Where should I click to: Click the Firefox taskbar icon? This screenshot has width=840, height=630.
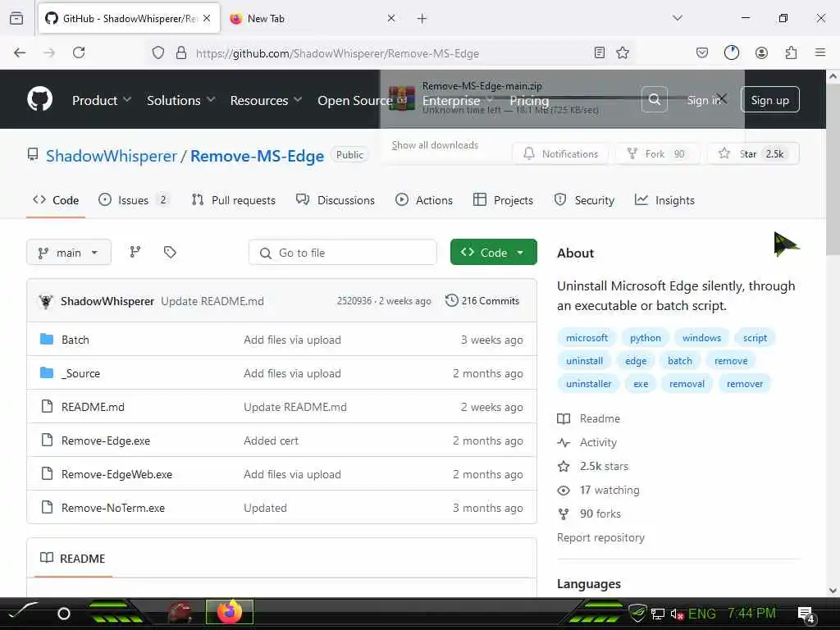click(230, 612)
